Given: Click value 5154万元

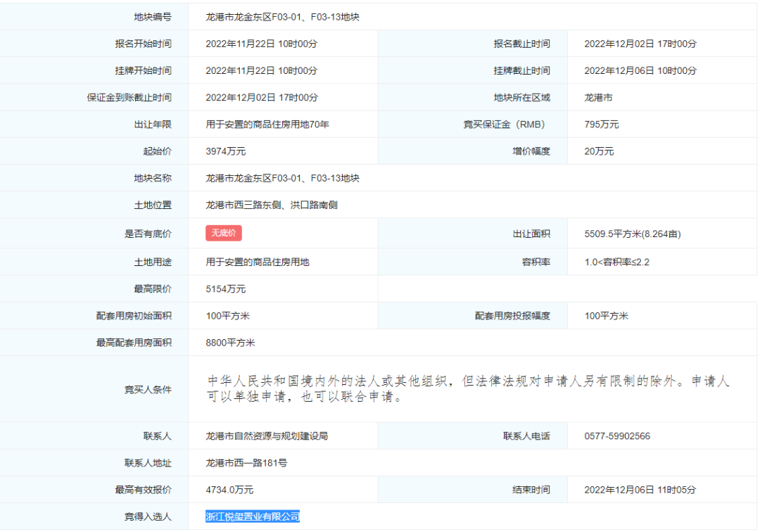Looking at the screenshot, I should 225,289.
